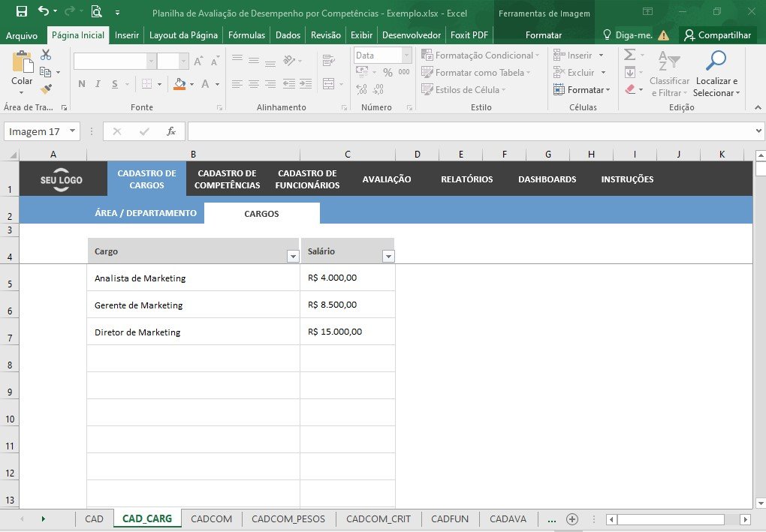The width and height of the screenshot is (766, 532).
Task: Toggle underline S formatting
Action: click(x=115, y=84)
